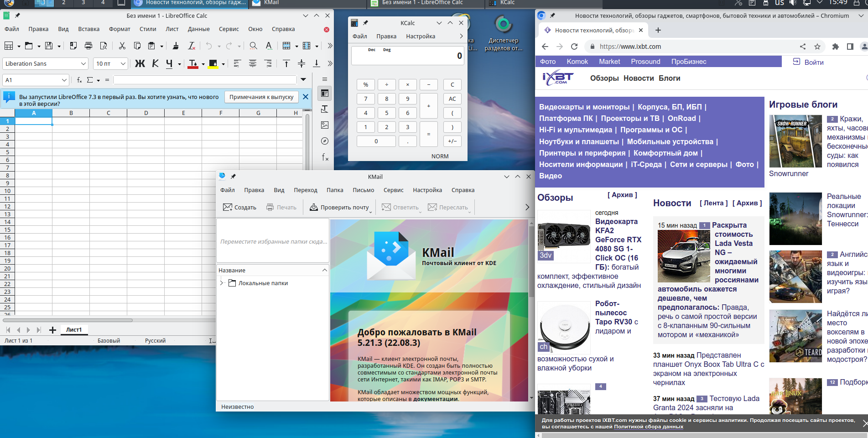Open the Styles sidebar deck in Calc
This screenshot has width=868, height=438.
[325, 109]
